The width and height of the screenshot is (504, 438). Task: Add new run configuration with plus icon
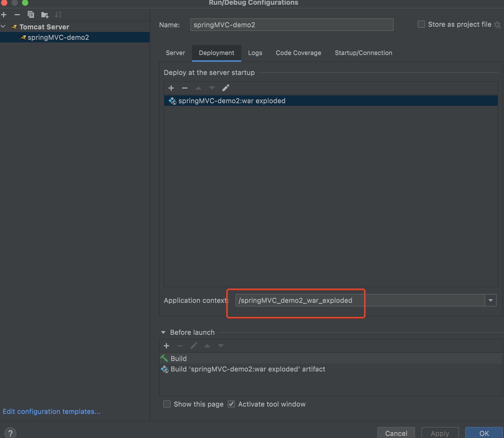pos(4,15)
